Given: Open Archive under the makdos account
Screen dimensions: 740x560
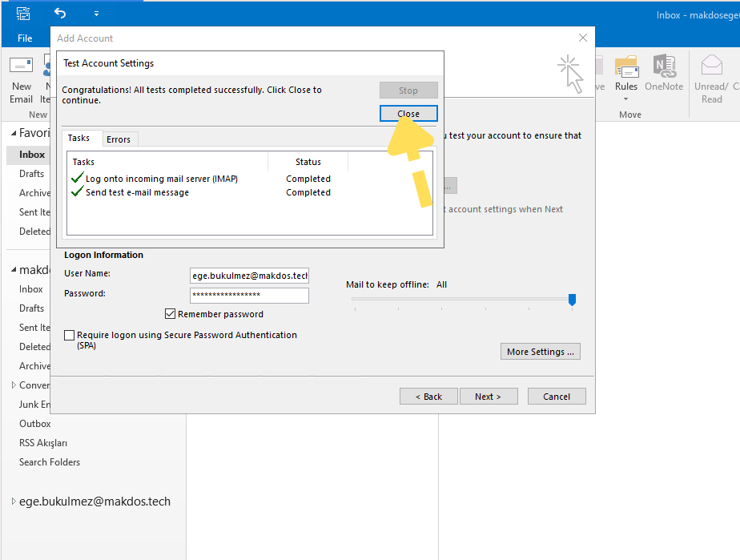Looking at the screenshot, I should (x=34, y=366).
